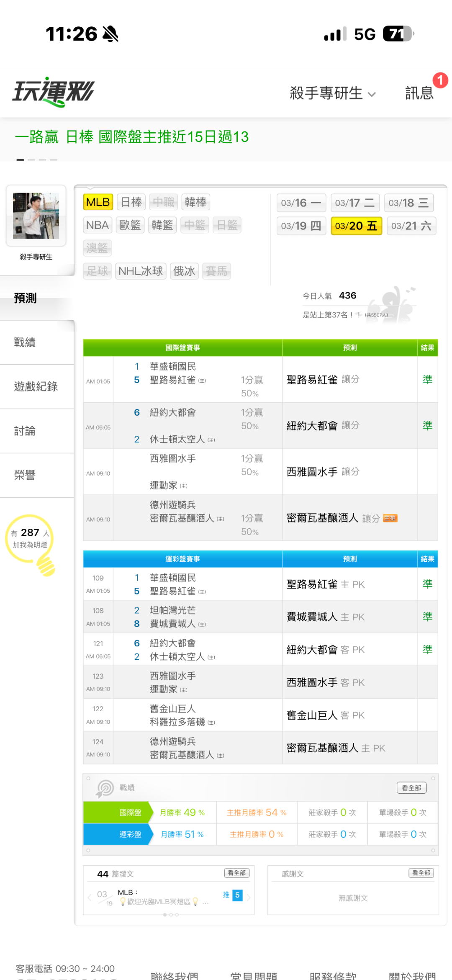Select the 韓籃 league tab
Image resolution: width=452 pixels, height=980 pixels.
(x=162, y=225)
